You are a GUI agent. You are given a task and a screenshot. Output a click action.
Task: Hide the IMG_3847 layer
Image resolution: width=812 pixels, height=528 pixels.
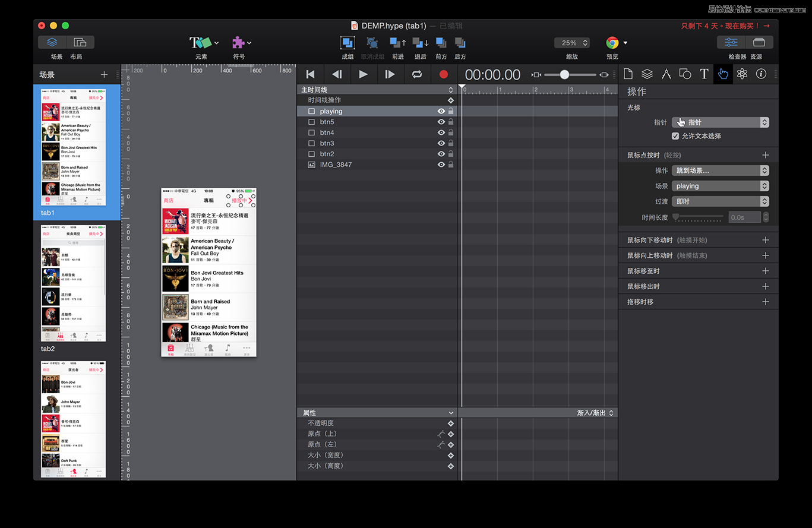[441, 165]
